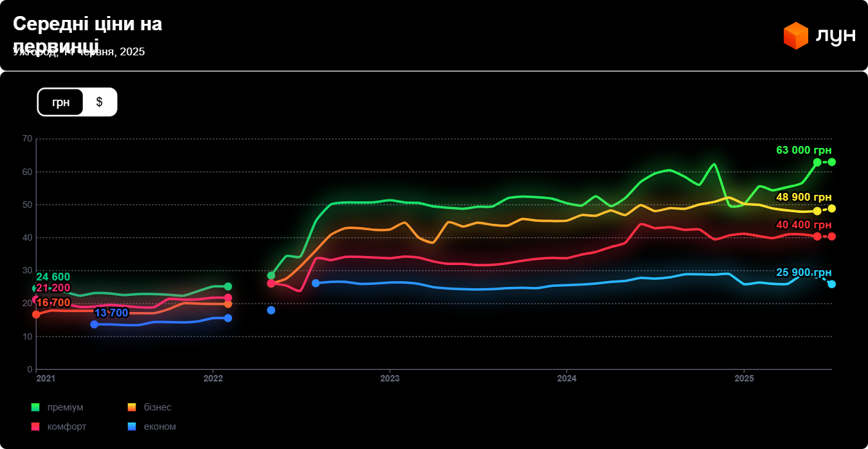
Task: Click the 16 700 starting data point
Action: click(37, 315)
